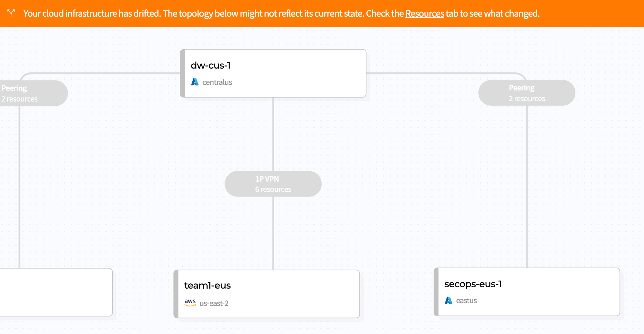Viewport: 644px width, 334px height.
Task: Click the gray left edge of dw-cus-1 card
Action: click(182, 73)
